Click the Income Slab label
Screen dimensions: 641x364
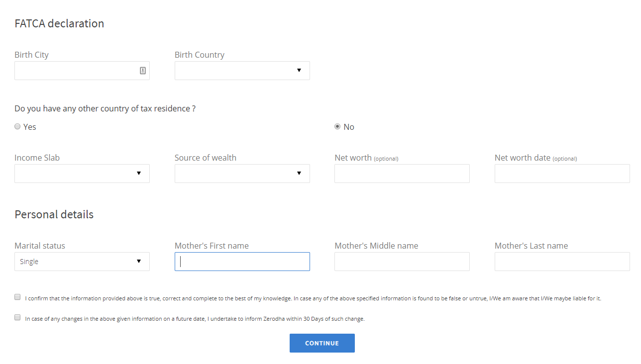[x=37, y=158]
